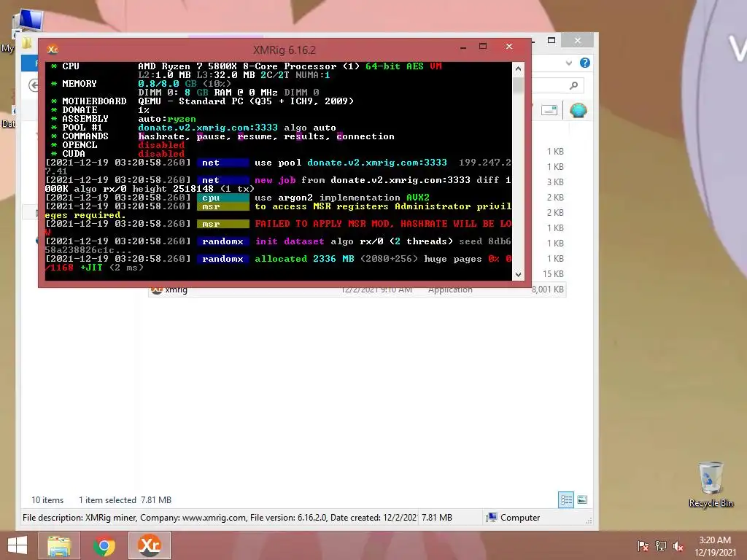Click 'donate.v2.xmrig.com:3333' on the POOL #1 line
The image size is (747, 560).
pos(208,128)
